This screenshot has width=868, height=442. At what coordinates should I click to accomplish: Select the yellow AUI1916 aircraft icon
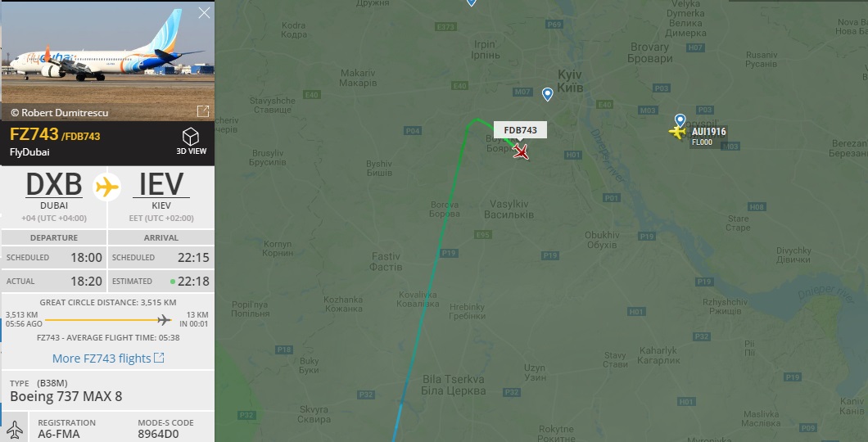click(x=677, y=133)
